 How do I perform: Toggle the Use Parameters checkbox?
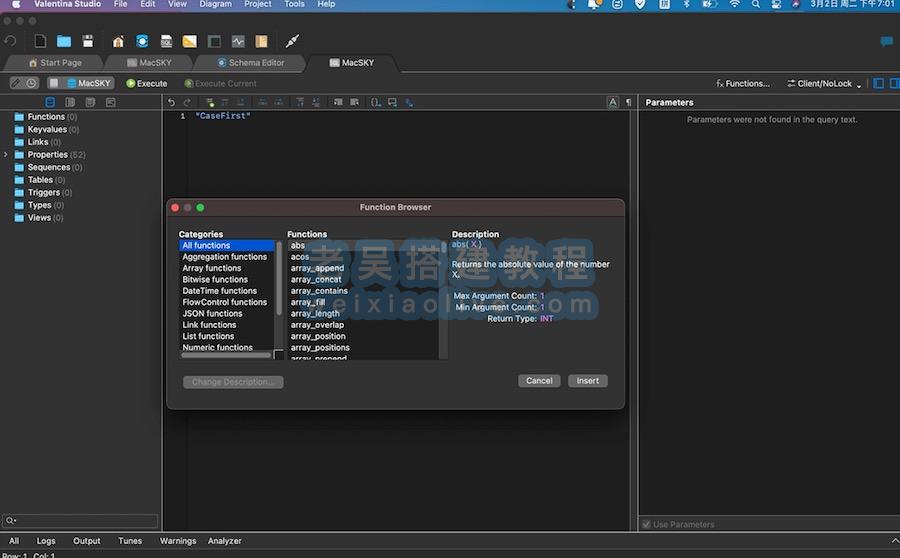point(646,524)
